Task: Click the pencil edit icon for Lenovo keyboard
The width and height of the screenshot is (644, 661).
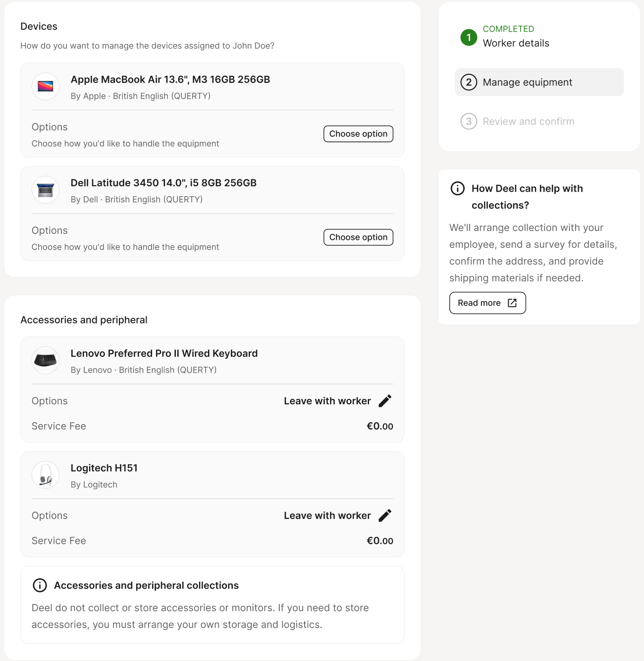Action: (x=385, y=401)
